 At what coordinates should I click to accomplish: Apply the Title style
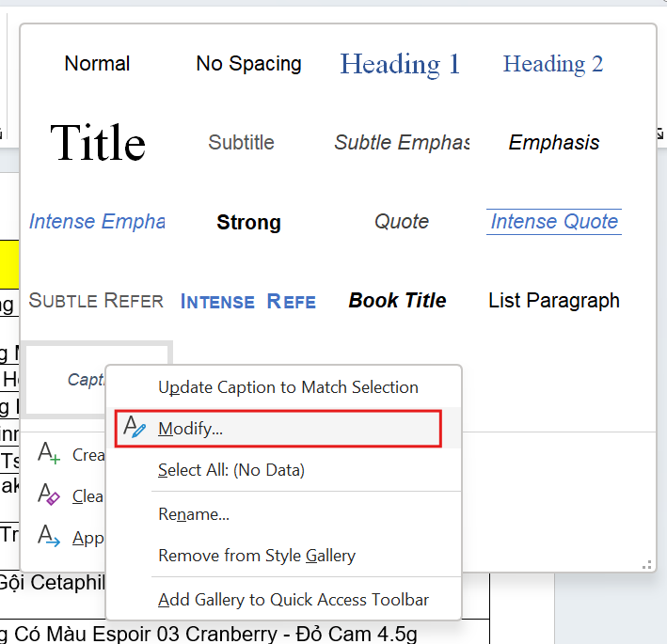click(98, 142)
